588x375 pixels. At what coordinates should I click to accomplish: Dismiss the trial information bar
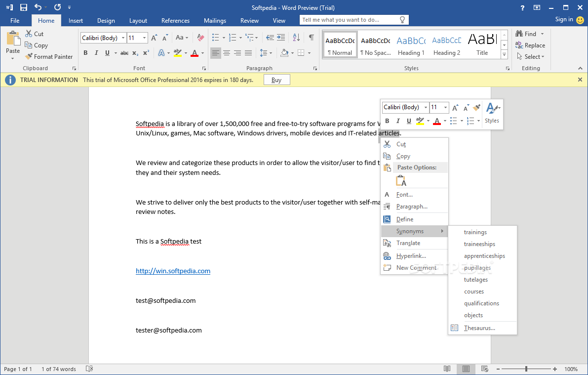click(580, 80)
